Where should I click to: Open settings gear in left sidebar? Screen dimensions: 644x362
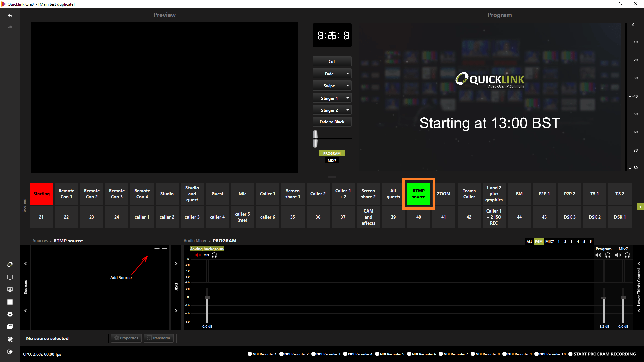[x=10, y=314]
